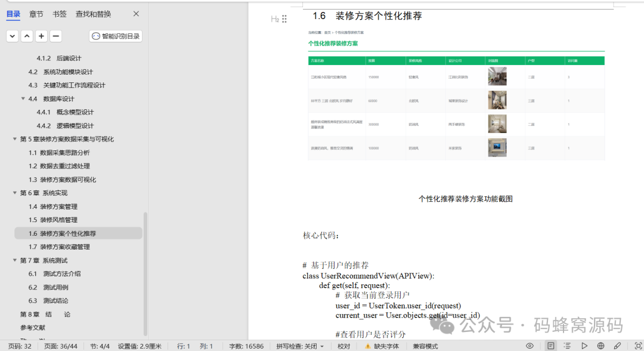644x351 pixels.
Task: Click 页码: 32 in status bar
Action: click(x=20, y=346)
